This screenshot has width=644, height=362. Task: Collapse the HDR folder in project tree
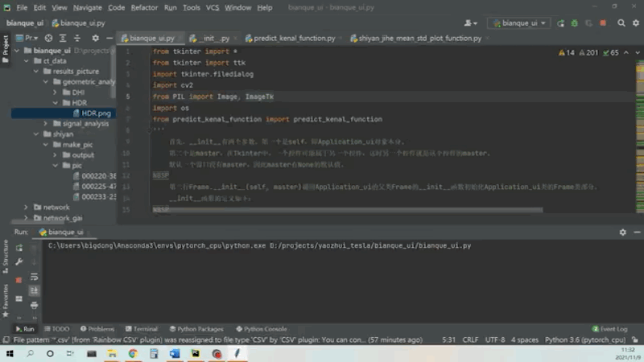click(56, 103)
